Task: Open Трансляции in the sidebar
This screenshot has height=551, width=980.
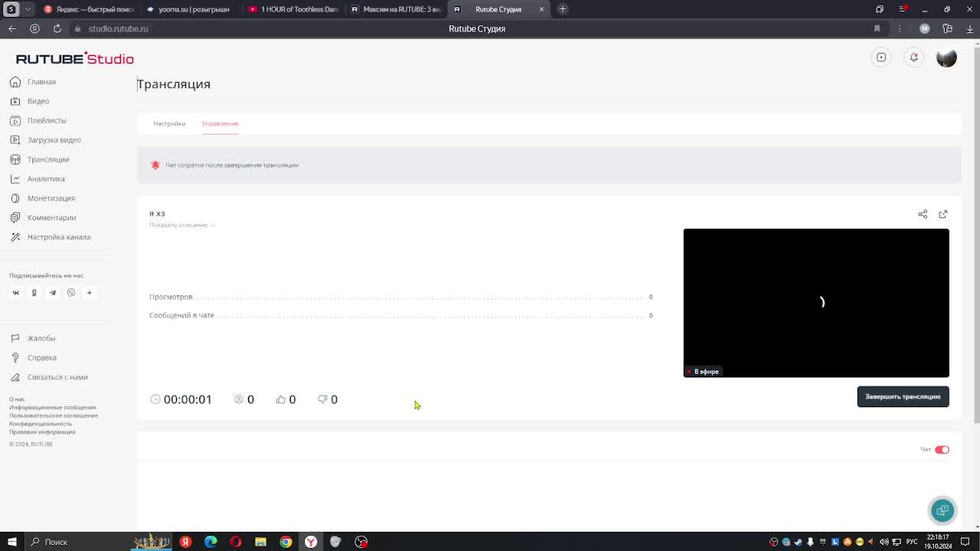Action: [40, 159]
